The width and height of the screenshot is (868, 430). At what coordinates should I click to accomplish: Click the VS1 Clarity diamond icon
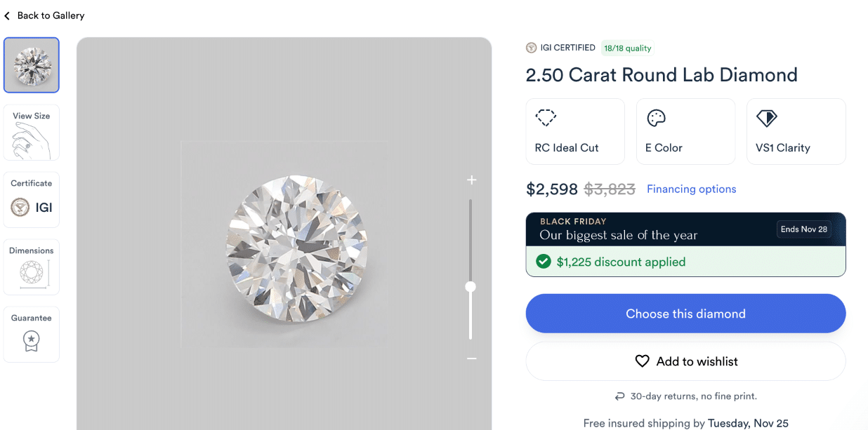click(766, 118)
